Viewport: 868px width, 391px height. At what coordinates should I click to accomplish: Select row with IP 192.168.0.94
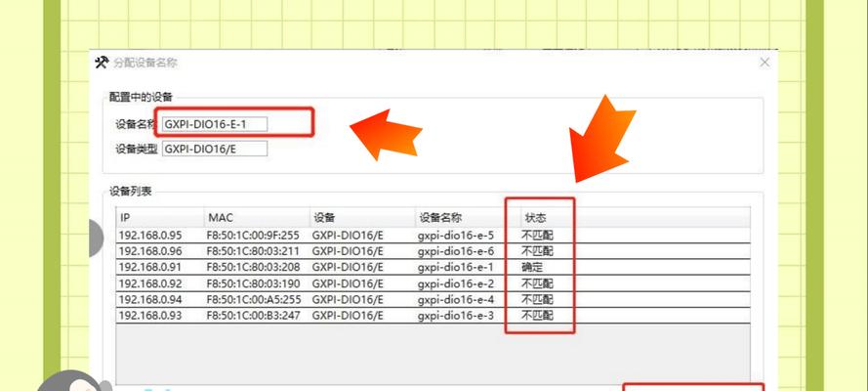pos(434,300)
